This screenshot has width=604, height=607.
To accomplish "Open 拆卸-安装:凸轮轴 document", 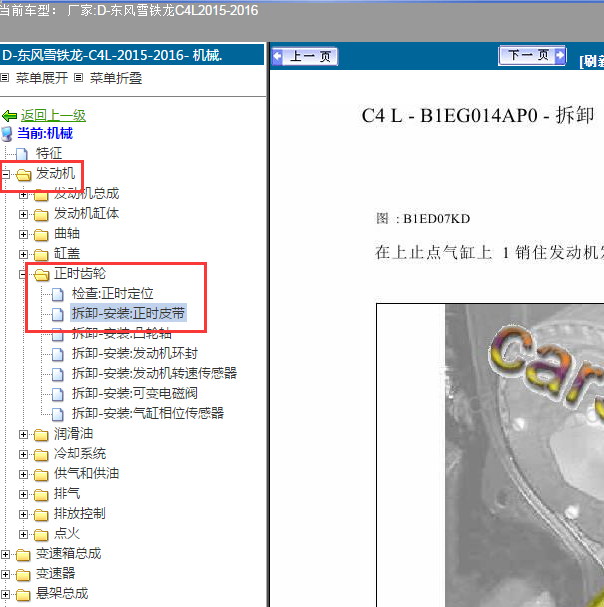I will point(122,334).
